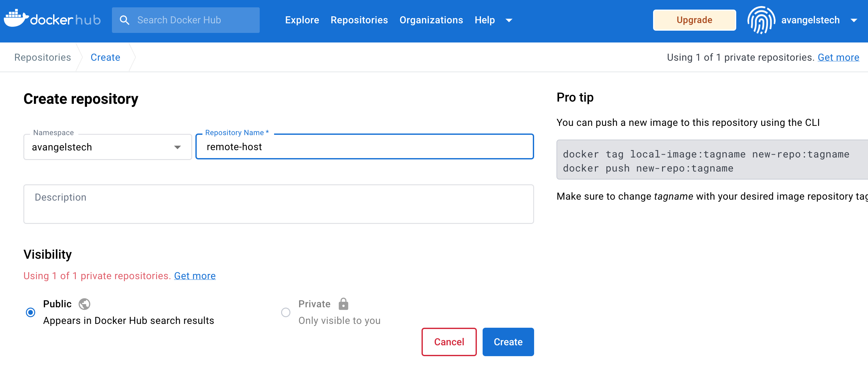Viewport: 868px width, 375px height.
Task: Click the search magnifier icon
Action: tap(124, 20)
